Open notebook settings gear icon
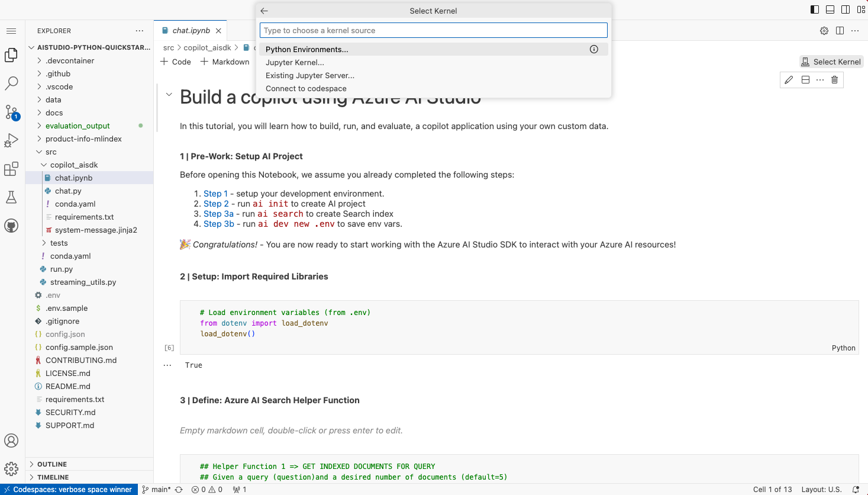Viewport: 868px width, 495px height. pyautogui.click(x=824, y=31)
